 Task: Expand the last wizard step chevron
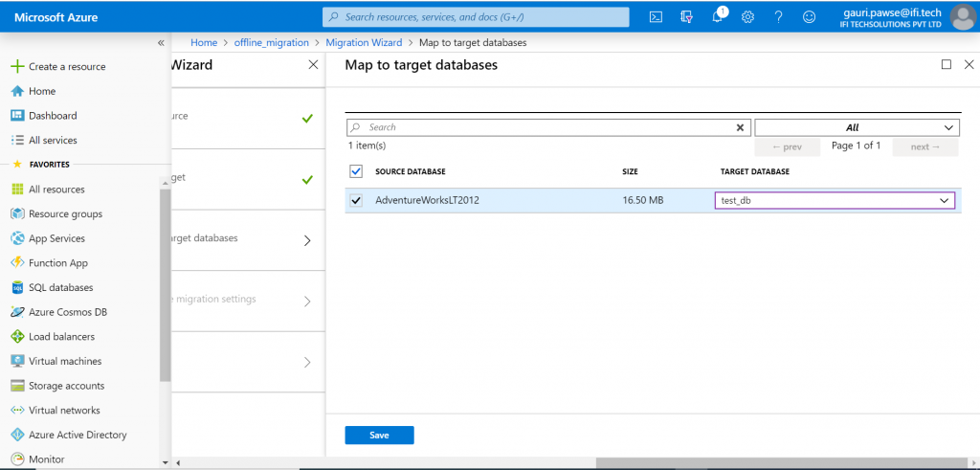307,362
